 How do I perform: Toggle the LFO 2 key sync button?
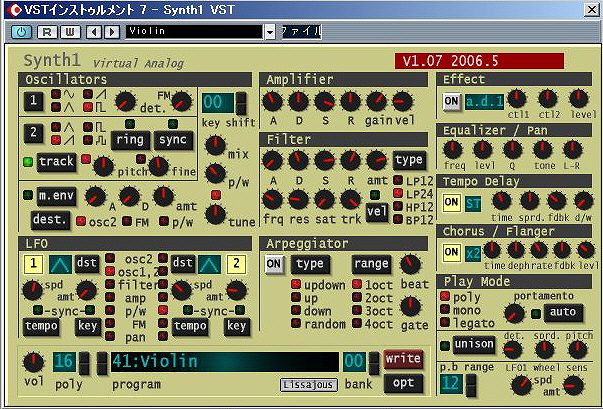236,327
